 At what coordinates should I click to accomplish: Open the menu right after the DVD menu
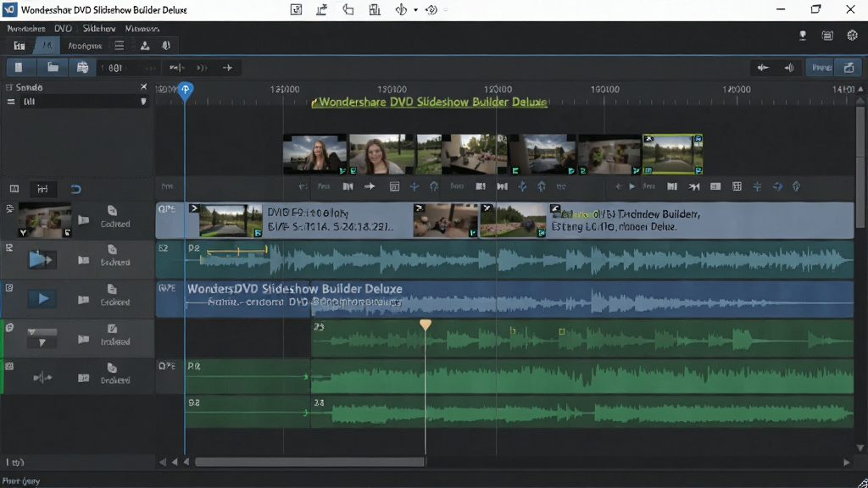pyautogui.click(x=99, y=28)
